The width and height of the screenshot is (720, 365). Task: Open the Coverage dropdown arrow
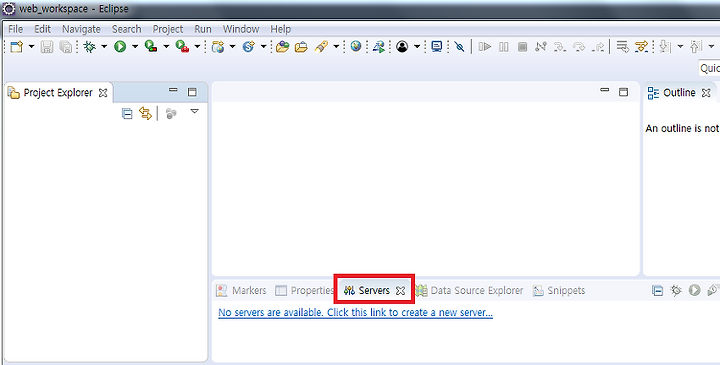click(x=166, y=46)
